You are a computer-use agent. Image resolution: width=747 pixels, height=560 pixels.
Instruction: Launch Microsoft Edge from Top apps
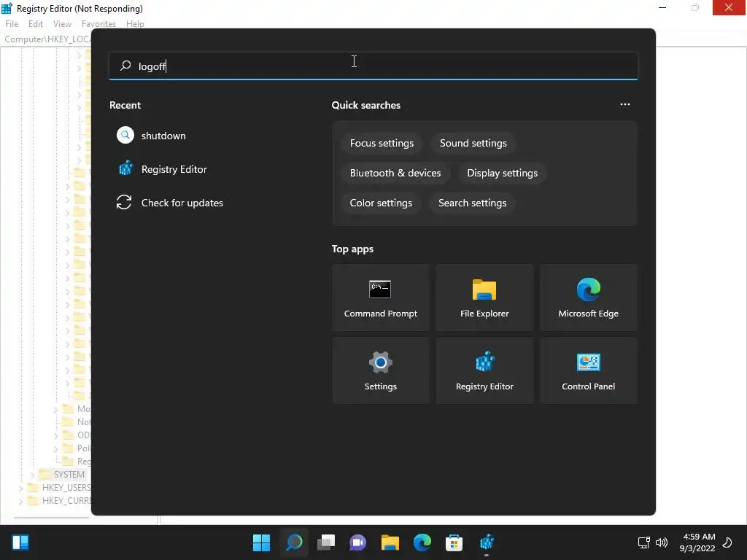pyautogui.click(x=588, y=297)
